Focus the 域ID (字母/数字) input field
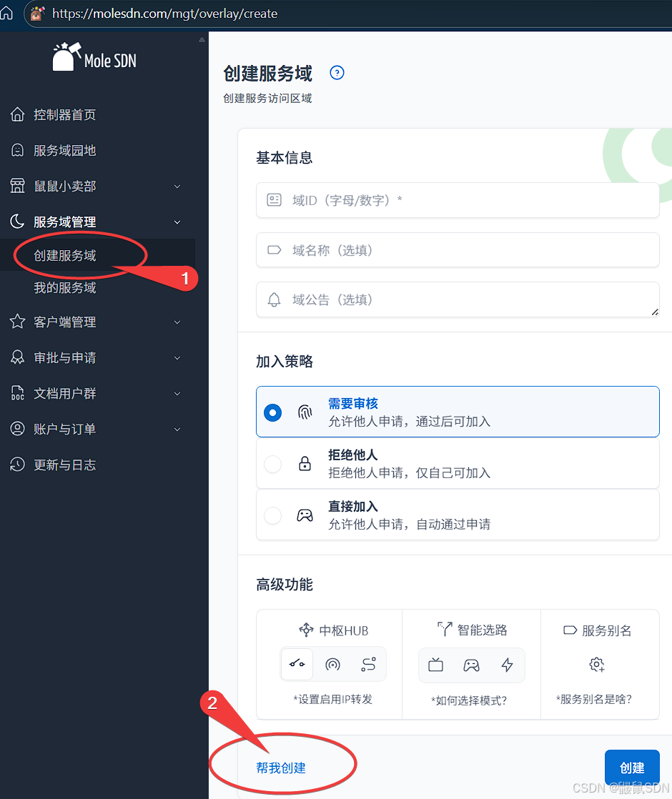The width and height of the screenshot is (672, 799). [x=458, y=200]
